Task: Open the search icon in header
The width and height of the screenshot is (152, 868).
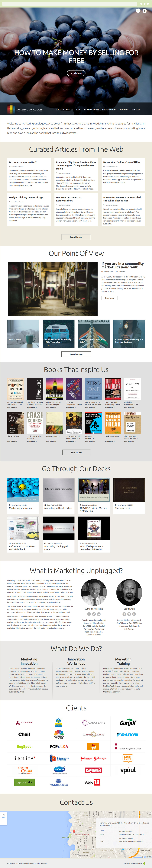Action: [138, 11]
